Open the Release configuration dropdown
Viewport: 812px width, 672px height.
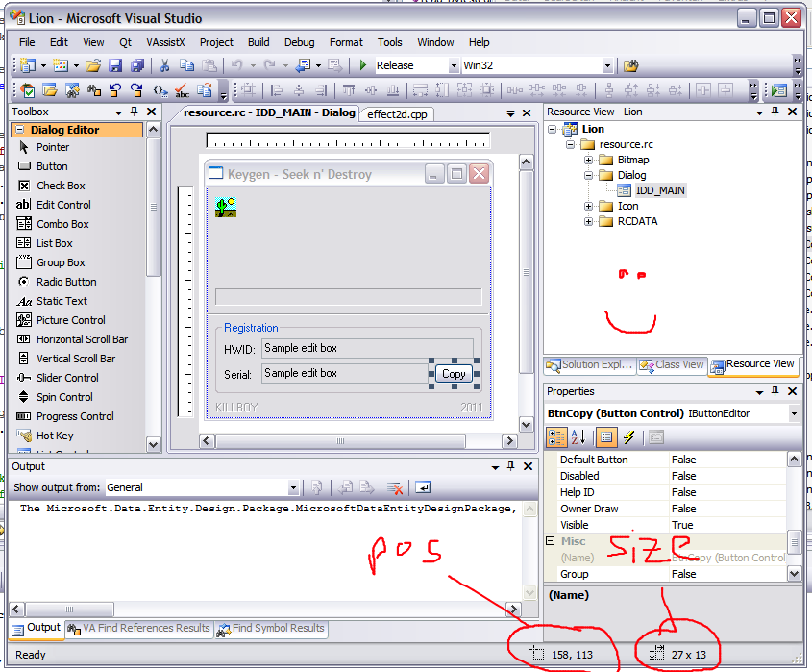point(454,65)
